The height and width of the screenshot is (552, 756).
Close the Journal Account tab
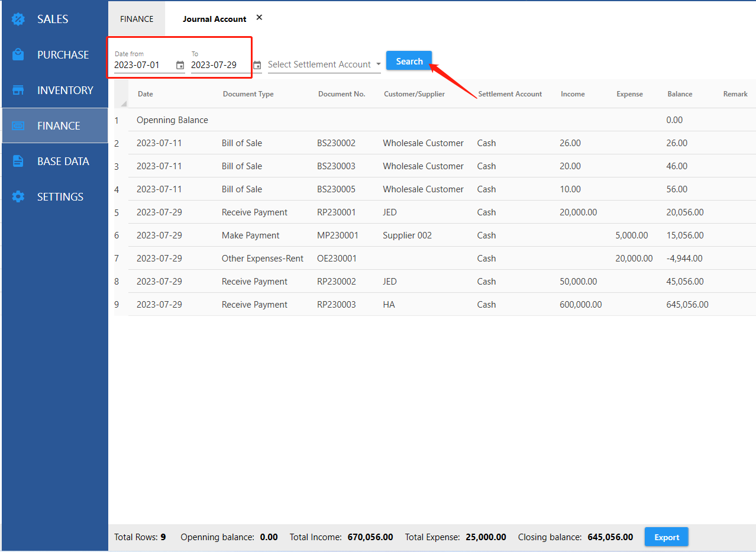click(x=259, y=18)
